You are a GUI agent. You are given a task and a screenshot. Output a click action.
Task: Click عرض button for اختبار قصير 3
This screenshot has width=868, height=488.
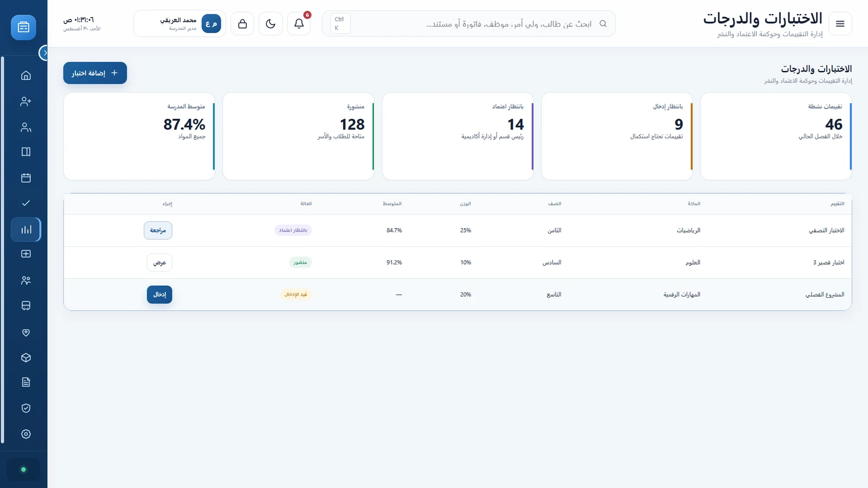click(x=159, y=262)
